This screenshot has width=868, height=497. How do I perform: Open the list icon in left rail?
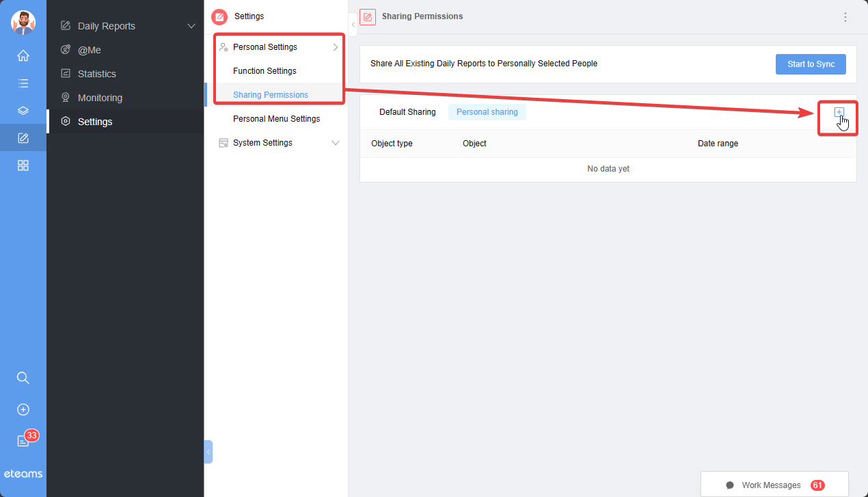tap(23, 83)
